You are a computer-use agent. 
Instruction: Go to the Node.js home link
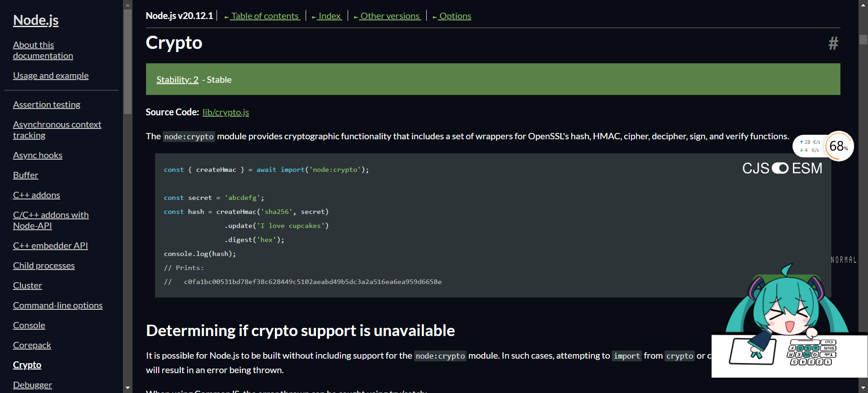36,20
